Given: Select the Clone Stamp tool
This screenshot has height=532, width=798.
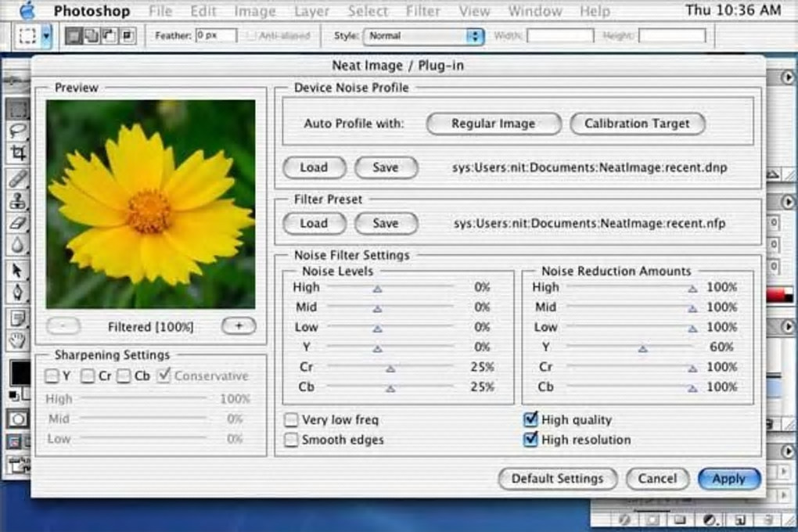Looking at the screenshot, I should click(17, 200).
